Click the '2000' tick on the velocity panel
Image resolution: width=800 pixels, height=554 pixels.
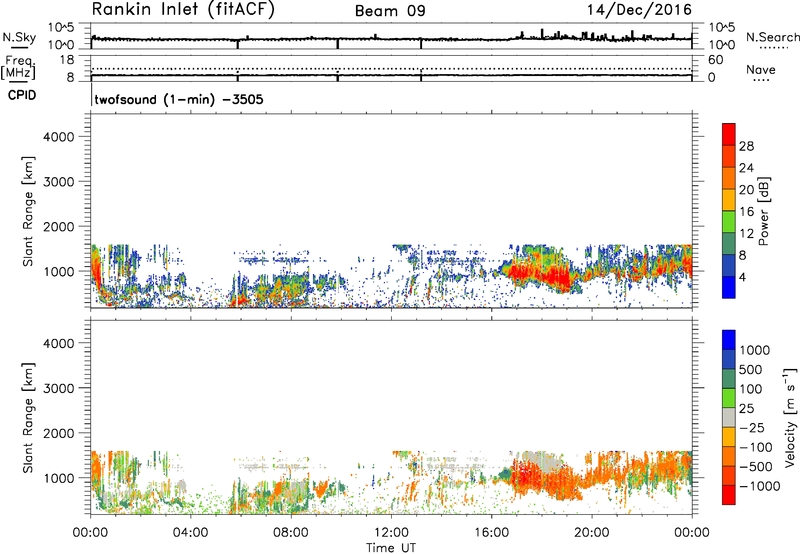point(58,433)
